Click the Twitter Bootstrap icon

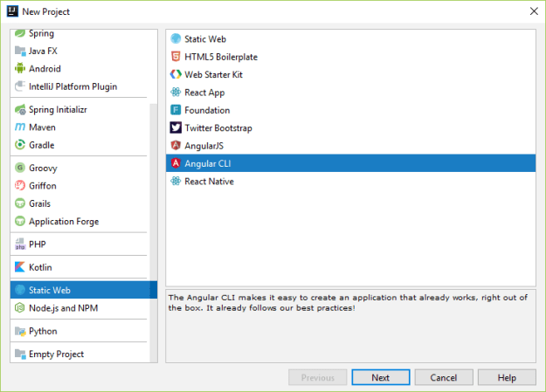click(x=176, y=128)
